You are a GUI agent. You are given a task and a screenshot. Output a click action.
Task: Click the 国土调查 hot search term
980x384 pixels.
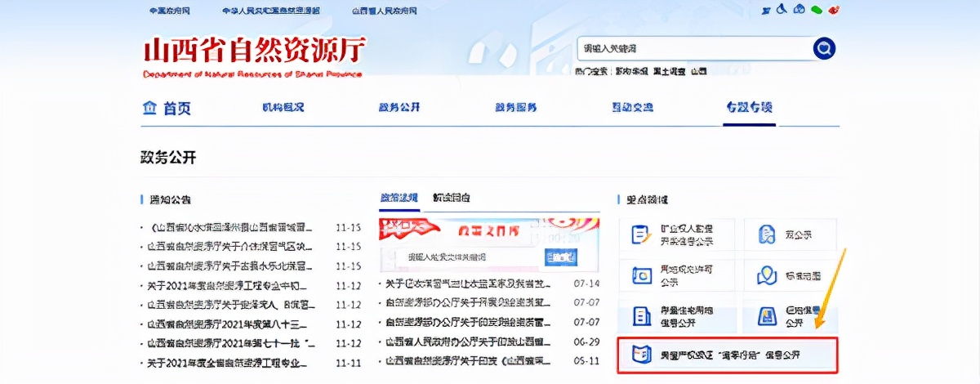click(669, 72)
